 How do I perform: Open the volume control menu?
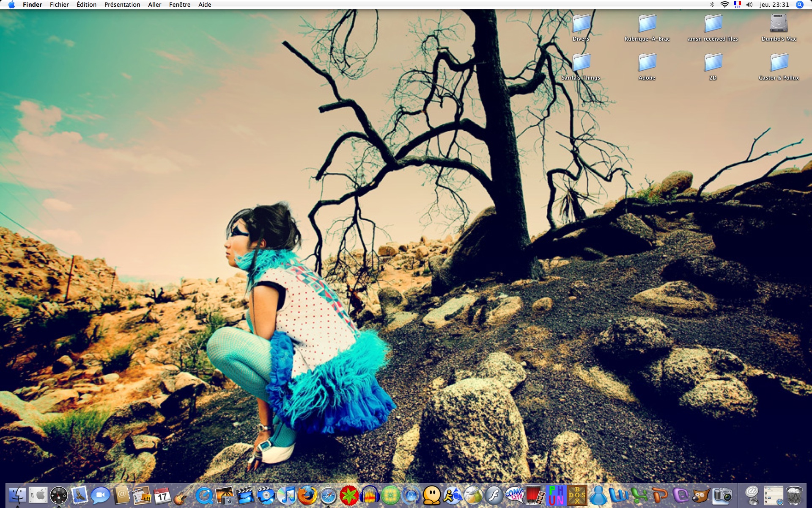tap(749, 5)
